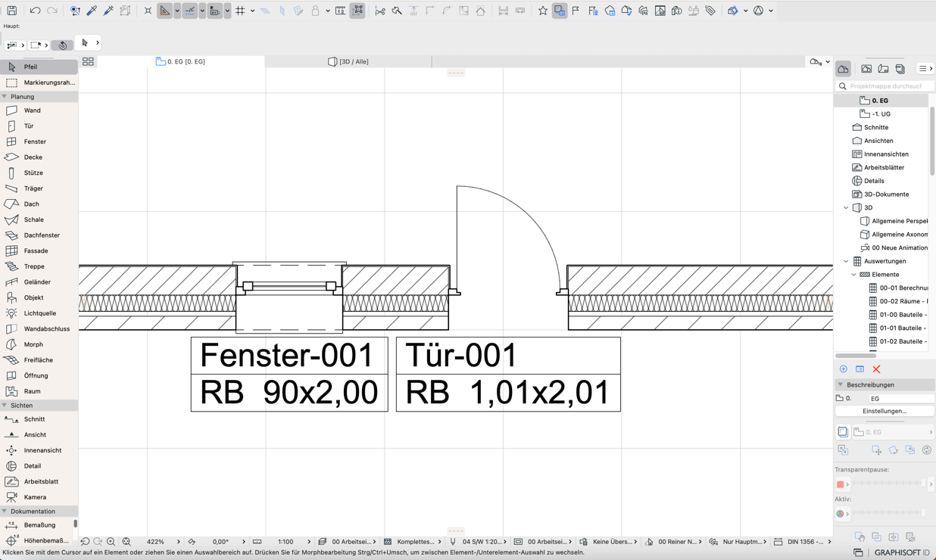Select the Schnitt tool

[x=39, y=419]
